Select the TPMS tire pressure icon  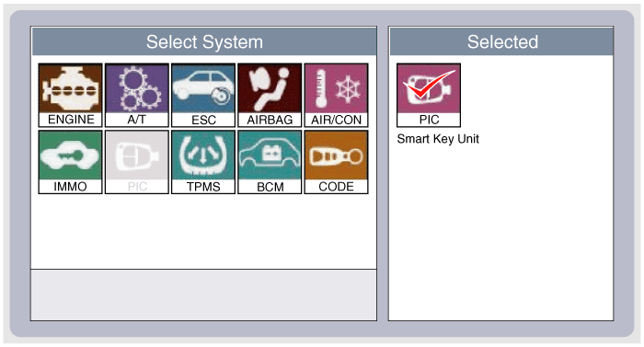tap(203, 162)
